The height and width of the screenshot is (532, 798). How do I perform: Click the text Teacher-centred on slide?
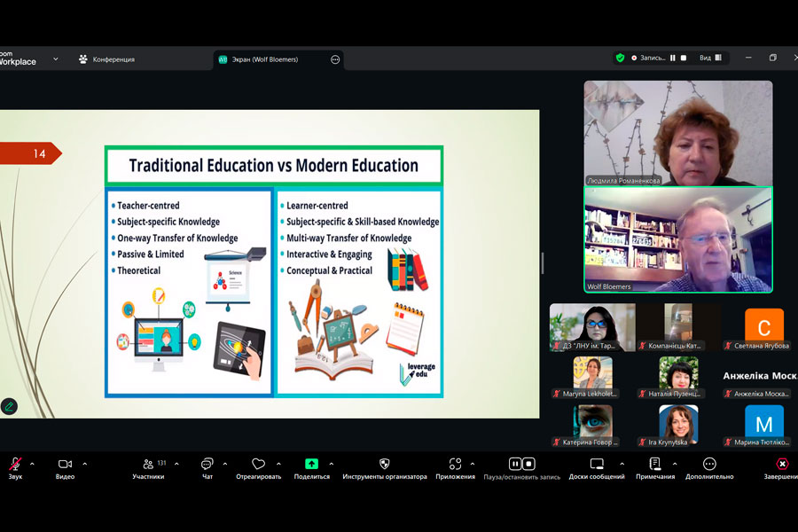coord(148,206)
